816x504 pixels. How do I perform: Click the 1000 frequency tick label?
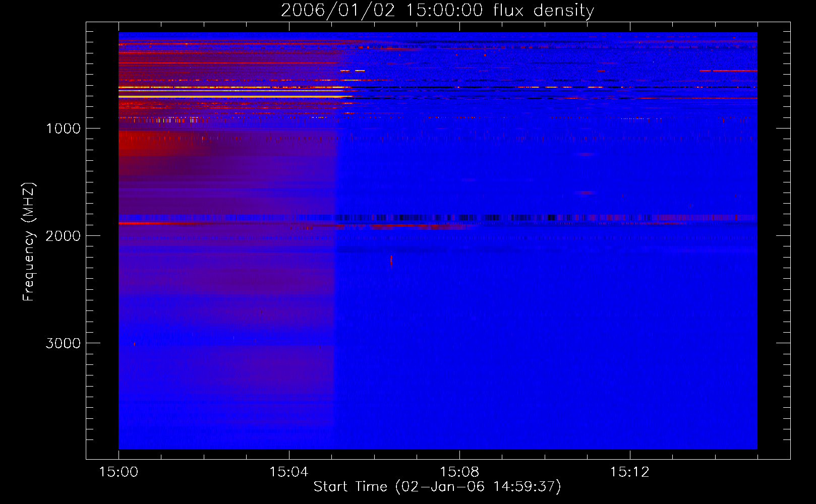point(63,129)
